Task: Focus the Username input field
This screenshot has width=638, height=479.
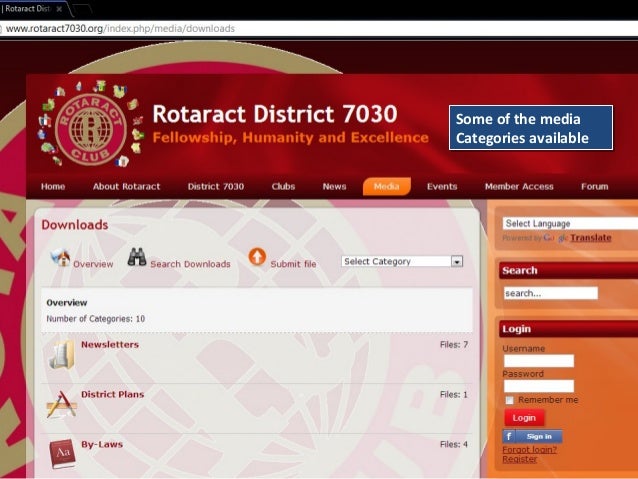Action: 539,361
